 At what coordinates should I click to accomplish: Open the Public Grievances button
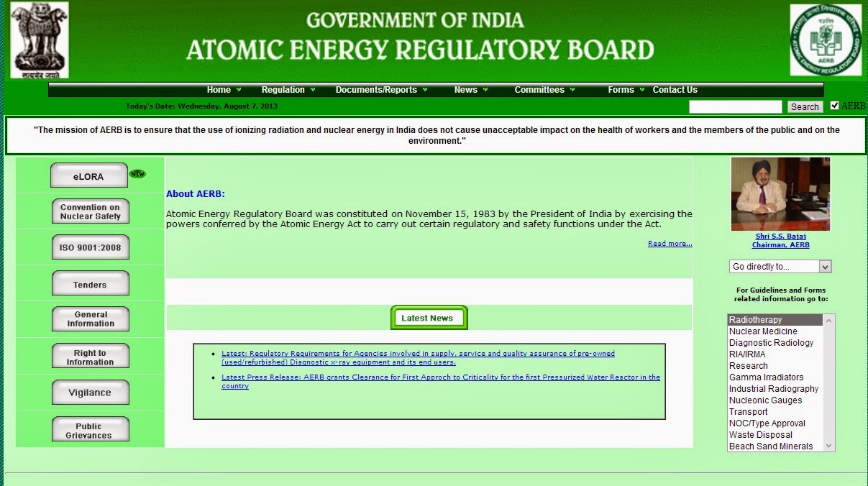pyautogui.click(x=91, y=429)
